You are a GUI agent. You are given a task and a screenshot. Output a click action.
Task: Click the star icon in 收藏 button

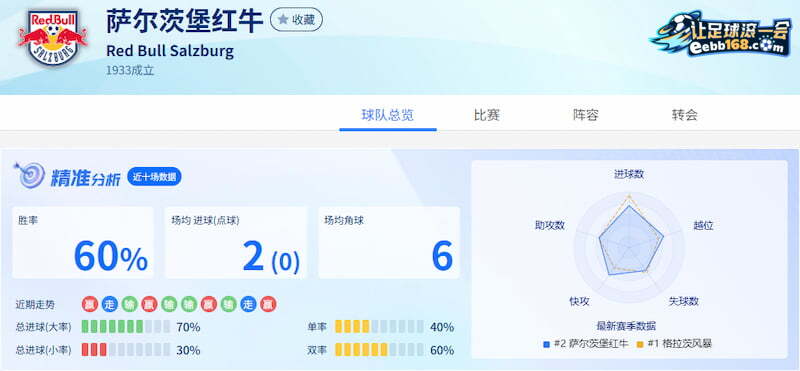(283, 20)
